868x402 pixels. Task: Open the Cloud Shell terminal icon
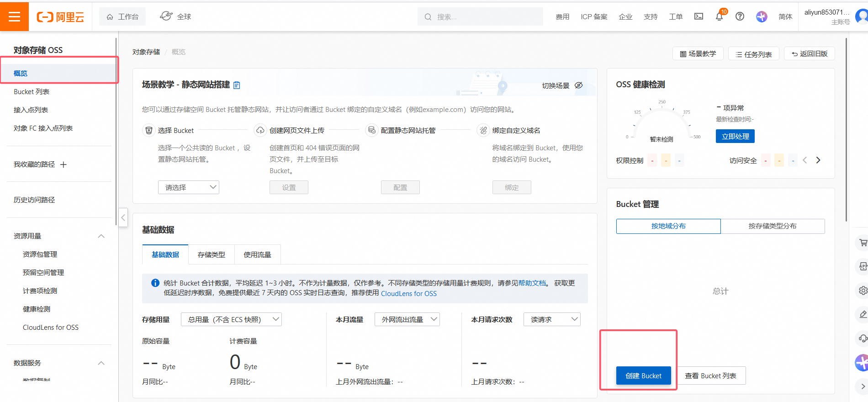click(x=699, y=16)
